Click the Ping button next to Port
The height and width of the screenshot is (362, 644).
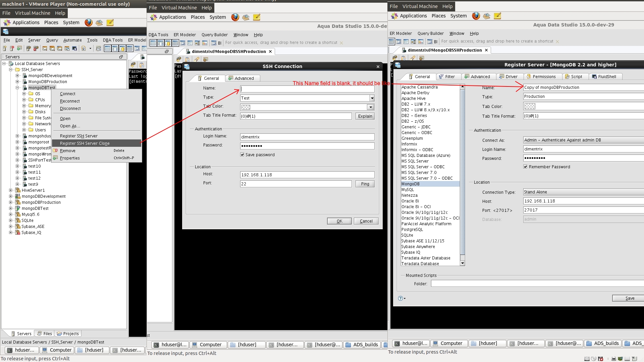coord(365,184)
